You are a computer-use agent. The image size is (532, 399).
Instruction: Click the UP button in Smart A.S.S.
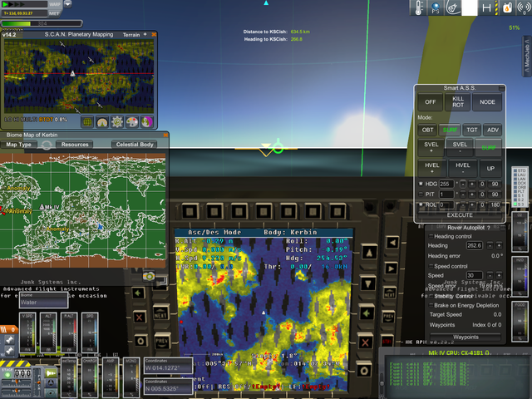[490, 169]
